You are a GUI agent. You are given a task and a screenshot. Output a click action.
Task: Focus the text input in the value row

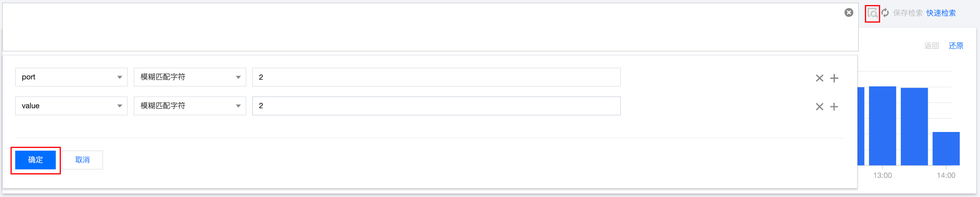pos(436,106)
